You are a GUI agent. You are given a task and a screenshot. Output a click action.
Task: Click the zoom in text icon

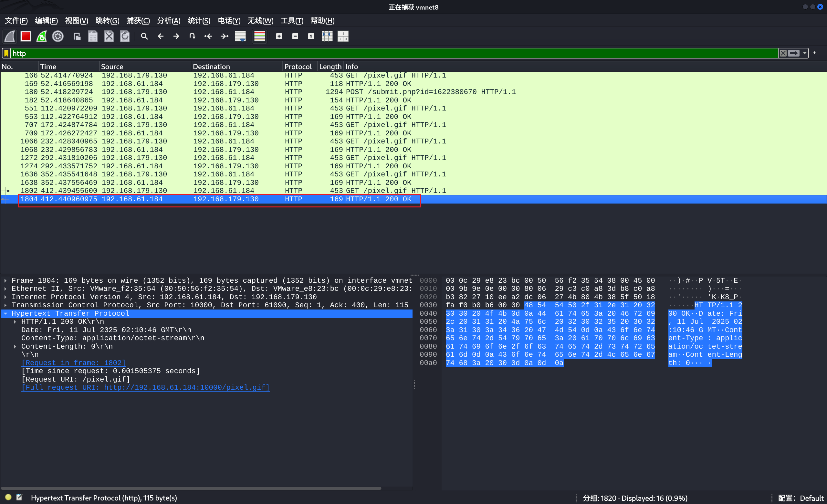[x=279, y=36]
